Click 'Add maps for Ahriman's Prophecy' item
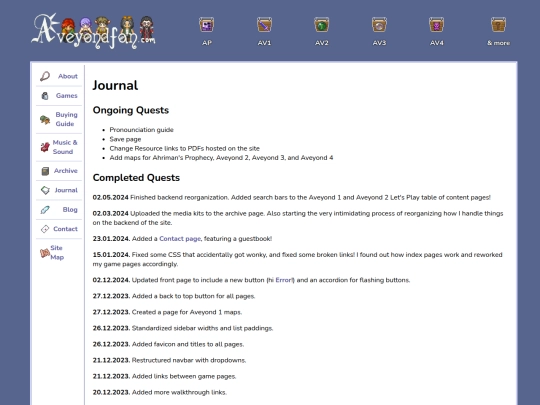This screenshot has height=405, width=540. 221,158
